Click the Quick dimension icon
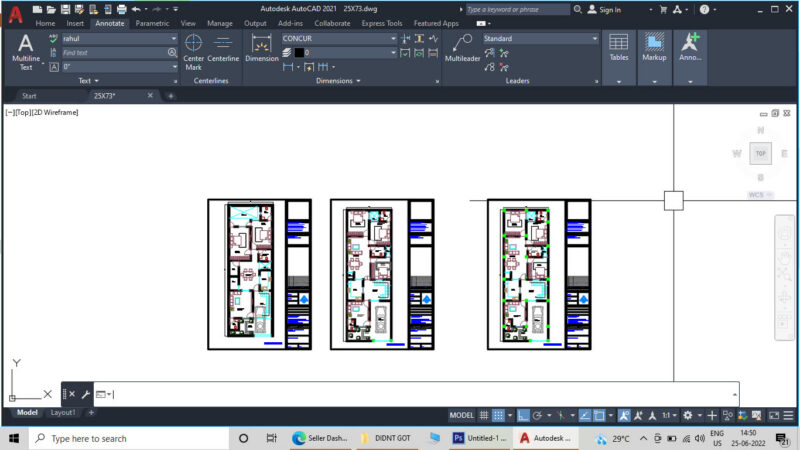This screenshot has width=800, height=450. click(x=309, y=67)
